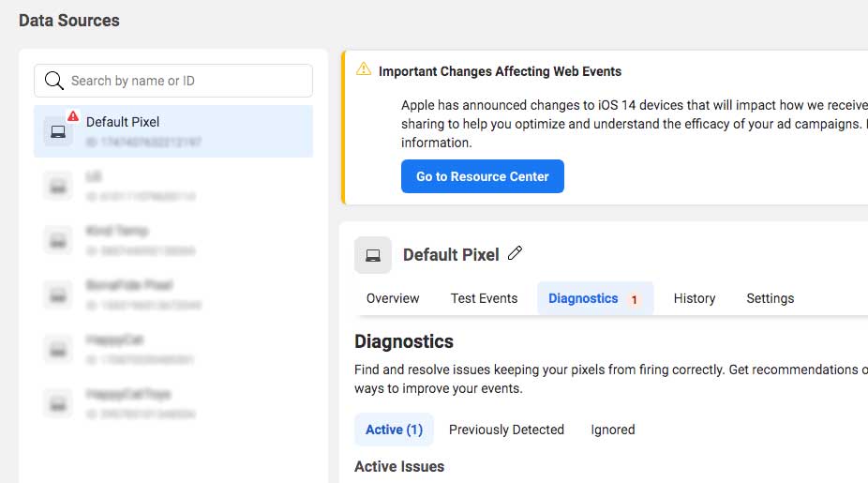
Task: View Previously Detected issues
Action: tap(506, 430)
